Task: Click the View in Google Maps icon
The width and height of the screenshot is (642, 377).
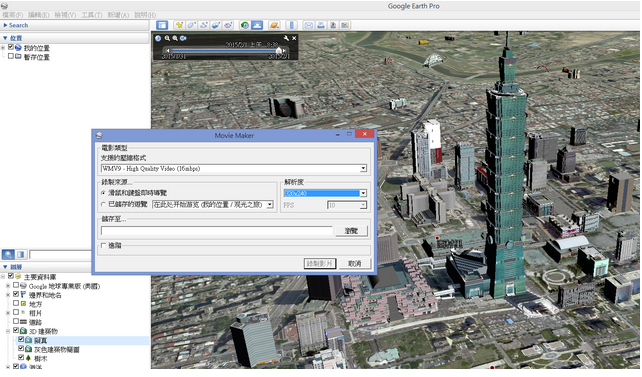Action: pyautogui.click(x=345, y=25)
